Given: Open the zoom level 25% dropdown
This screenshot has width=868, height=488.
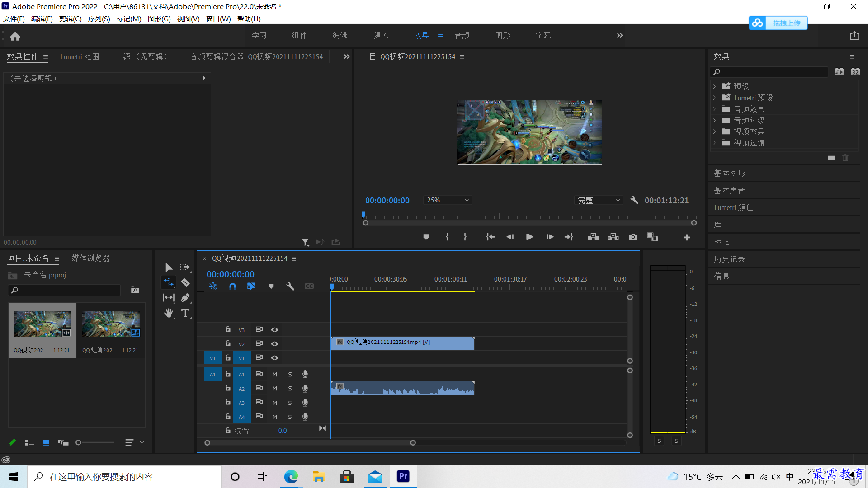Looking at the screenshot, I should (x=448, y=200).
